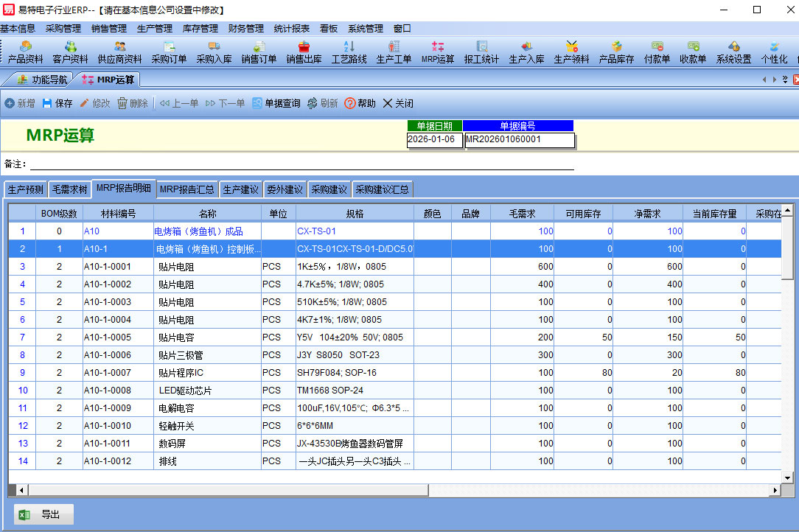Open the 产品资料 toolbar icon
Image resolution: width=799 pixels, height=532 pixels.
coord(25,52)
